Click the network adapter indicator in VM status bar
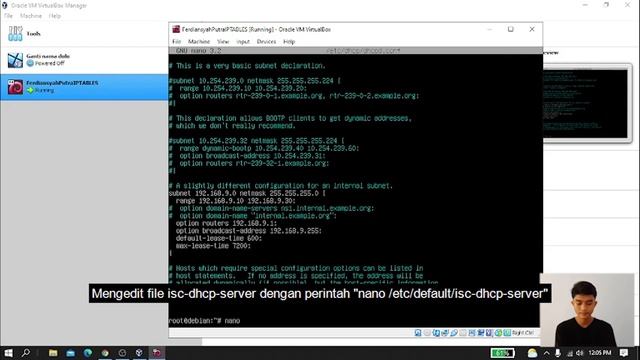The width and height of the screenshot is (640, 360). click(x=445, y=333)
